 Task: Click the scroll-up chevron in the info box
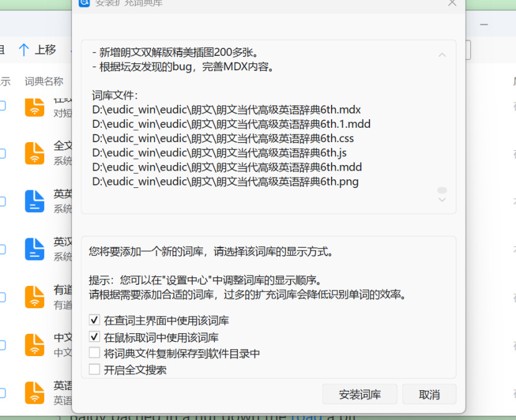tap(442, 55)
